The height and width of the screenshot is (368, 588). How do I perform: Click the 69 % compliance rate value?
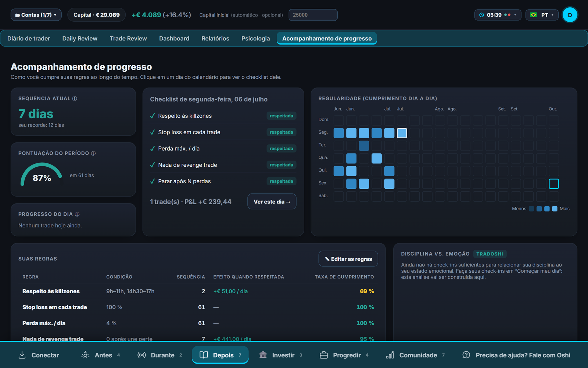tap(367, 291)
